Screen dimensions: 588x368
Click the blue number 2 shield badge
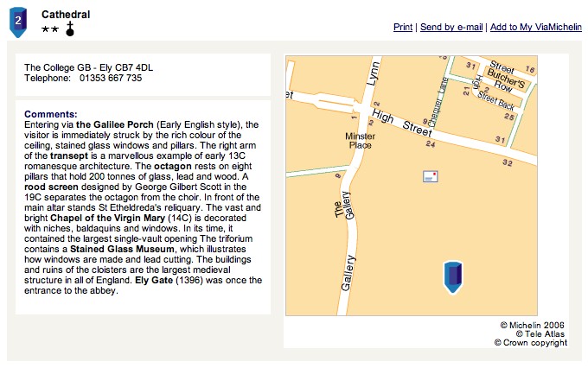18,22
